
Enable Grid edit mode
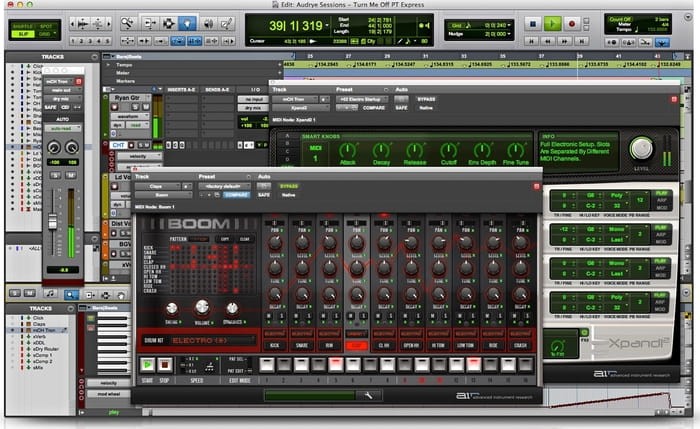point(46,34)
